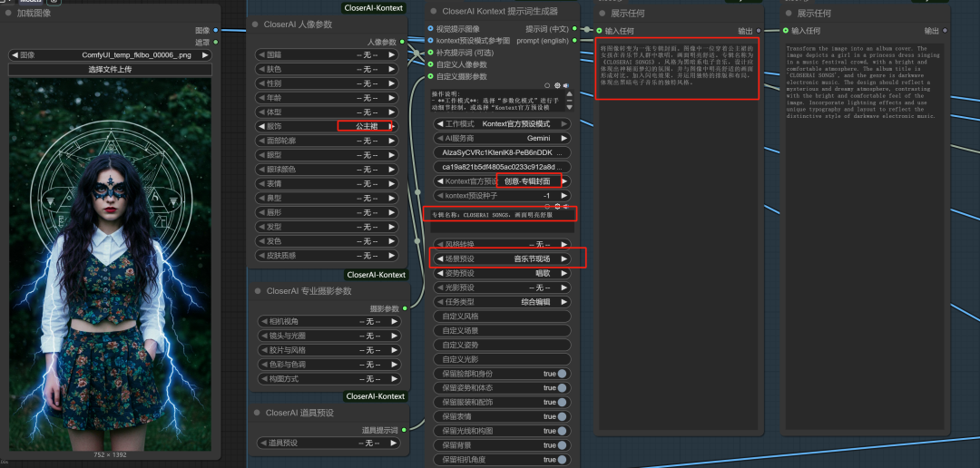Open the 国籍 dropdown
This screenshot has width=980, height=468.
[x=327, y=54]
